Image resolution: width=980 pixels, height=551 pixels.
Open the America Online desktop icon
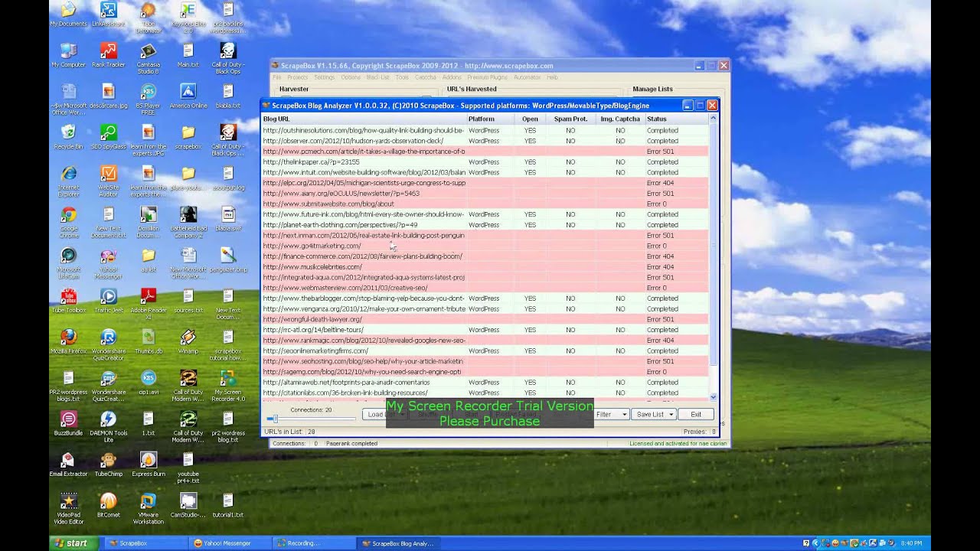pyautogui.click(x=188, y=96)
